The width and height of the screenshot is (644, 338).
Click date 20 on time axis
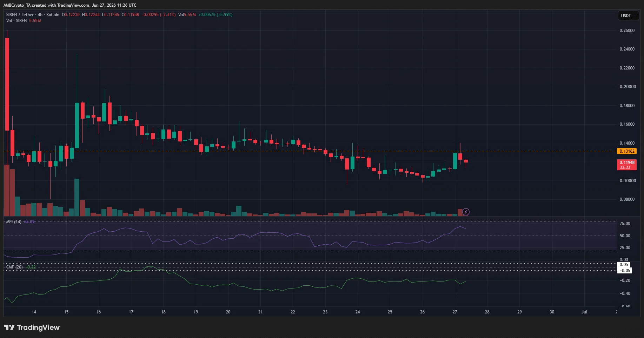[x=228, y=312]
